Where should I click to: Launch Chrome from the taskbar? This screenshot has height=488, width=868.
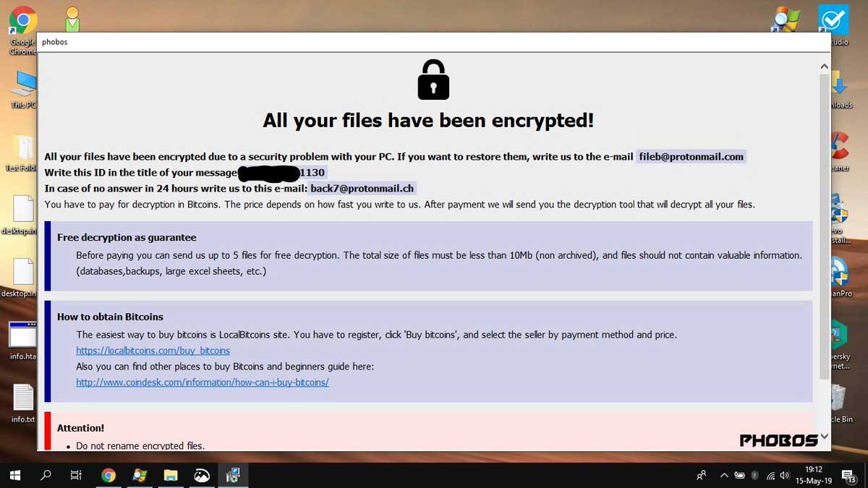pos(109,475)
